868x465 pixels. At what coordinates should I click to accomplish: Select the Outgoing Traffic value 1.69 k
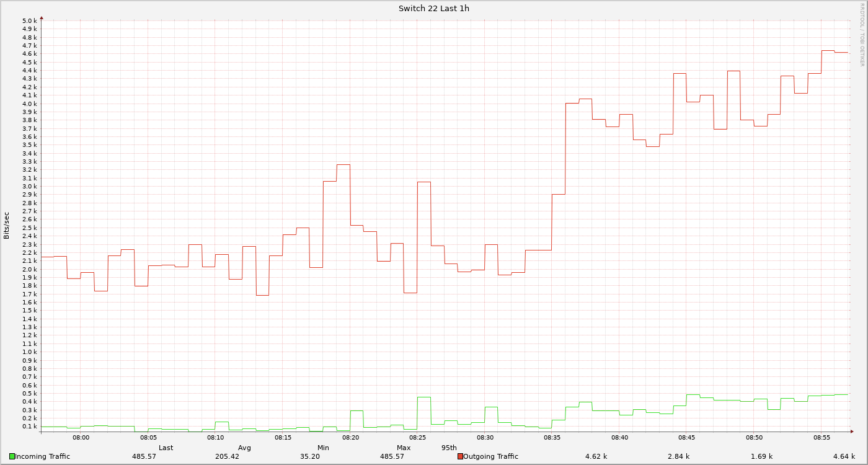(761, 457)
